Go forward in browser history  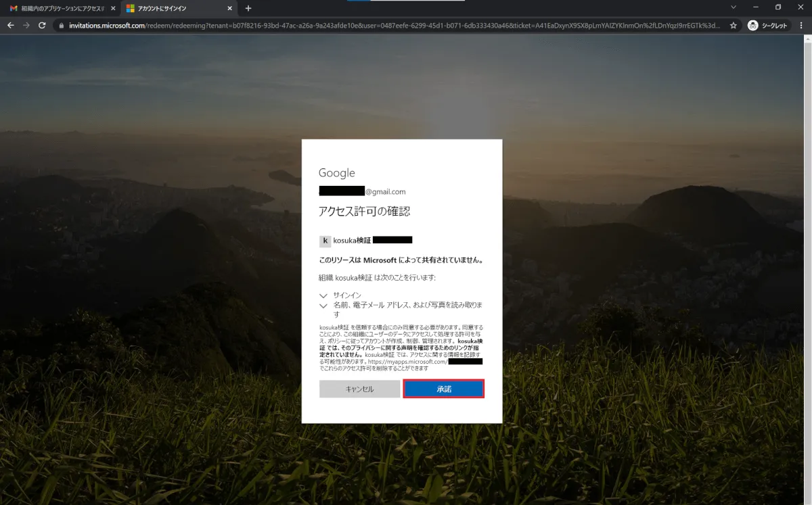(x=26, y=25)
